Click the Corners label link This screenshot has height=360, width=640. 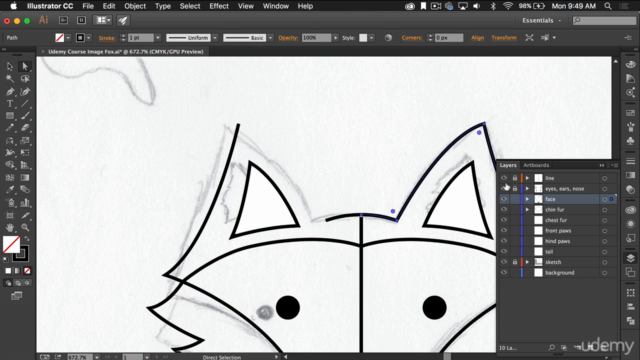point(411,38)
